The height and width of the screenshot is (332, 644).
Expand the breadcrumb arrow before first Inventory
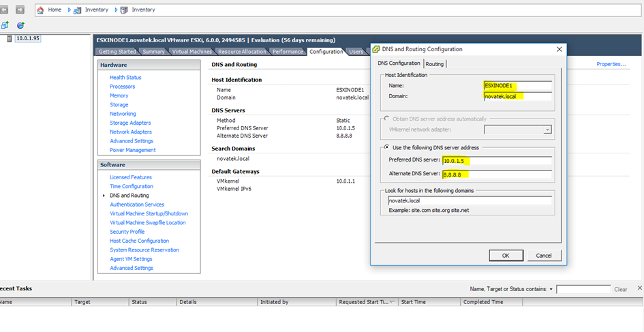click(70, 10)
